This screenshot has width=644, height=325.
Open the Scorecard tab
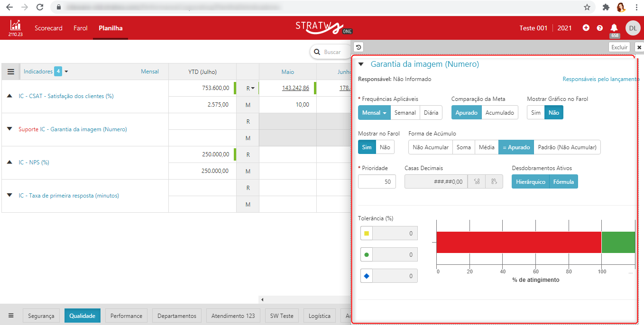(48, 28)
